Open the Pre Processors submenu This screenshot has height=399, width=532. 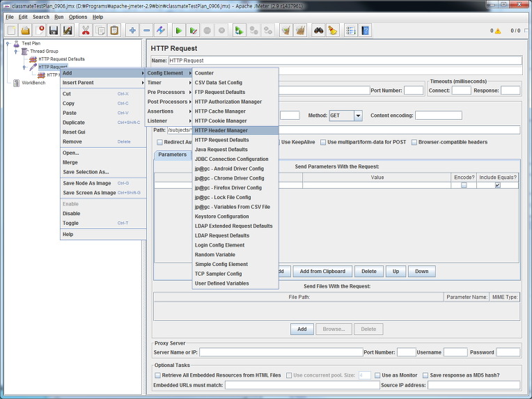[x=169, y=93]
